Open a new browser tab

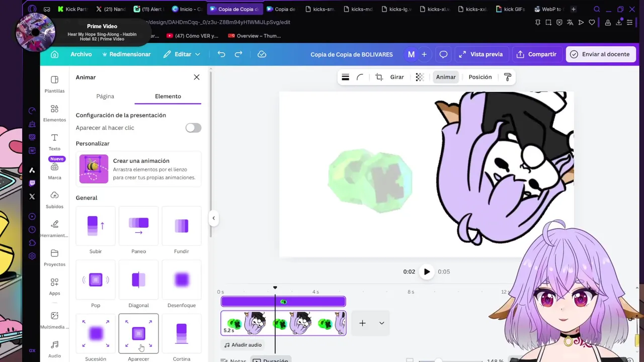[573, 9]
